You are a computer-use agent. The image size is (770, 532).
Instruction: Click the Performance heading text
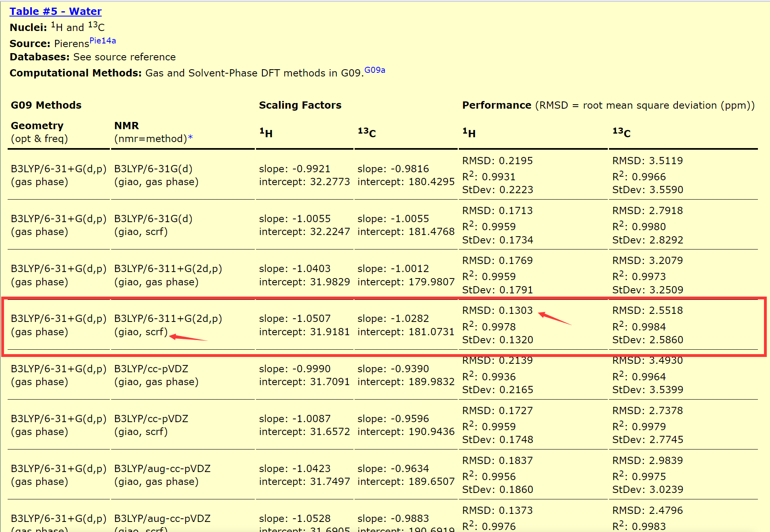pos(496,105)
